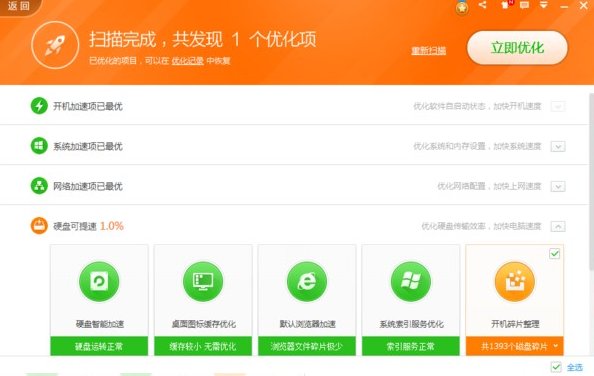The height and width of the screenshot is (376, 594).
Task: Click the share icon in title bar
Action: [482, 5]
